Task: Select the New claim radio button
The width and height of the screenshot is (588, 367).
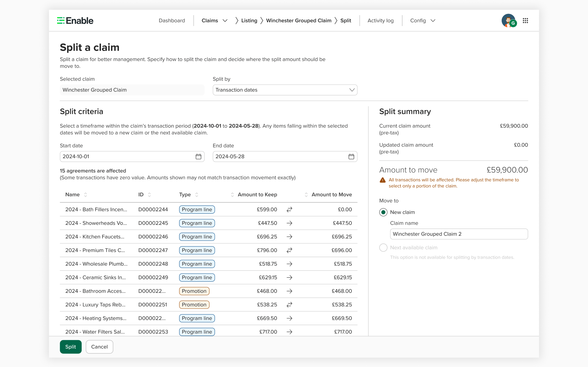Action: coord(383,212)
